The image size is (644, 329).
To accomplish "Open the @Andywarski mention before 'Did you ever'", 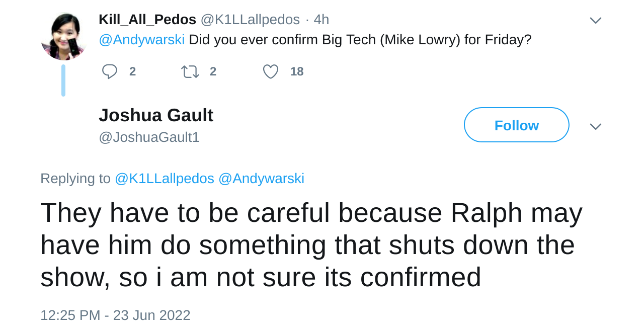I will click(142, 40).
